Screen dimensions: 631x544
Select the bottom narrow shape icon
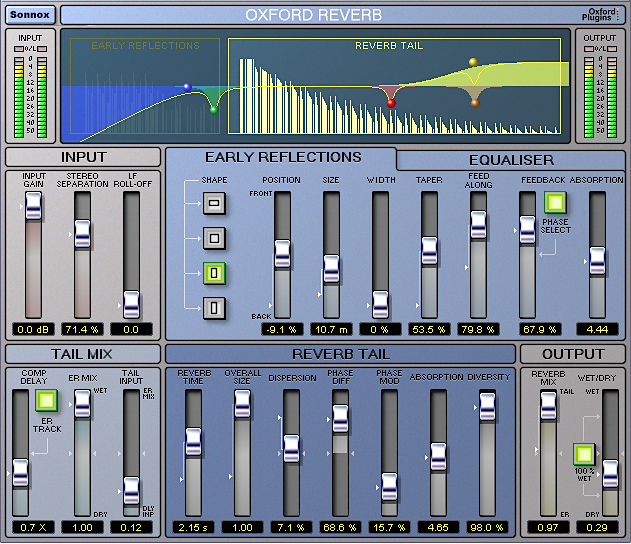tap(215, 307)
